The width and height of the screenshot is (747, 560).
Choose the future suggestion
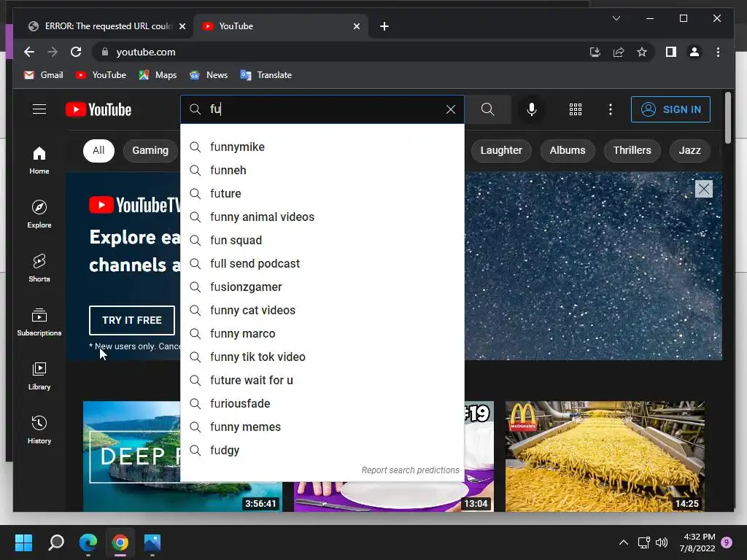[x=322, y=193]
